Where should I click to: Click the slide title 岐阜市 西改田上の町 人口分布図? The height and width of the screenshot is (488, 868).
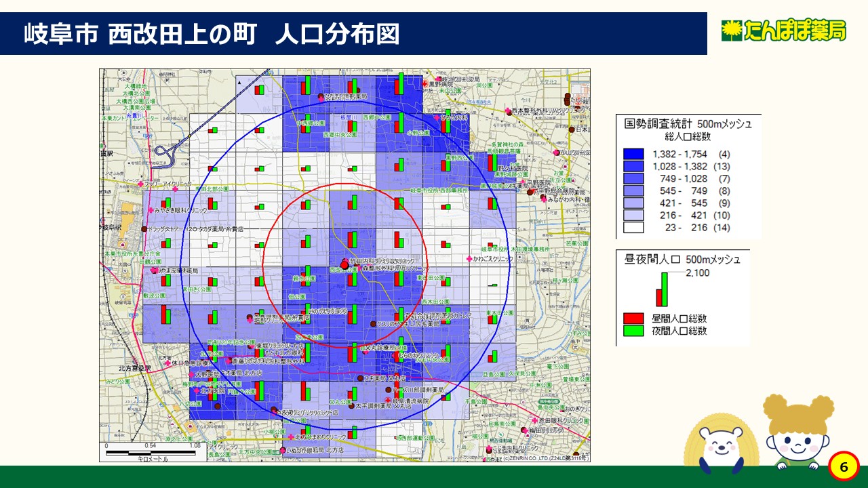(x=211, y=34)
